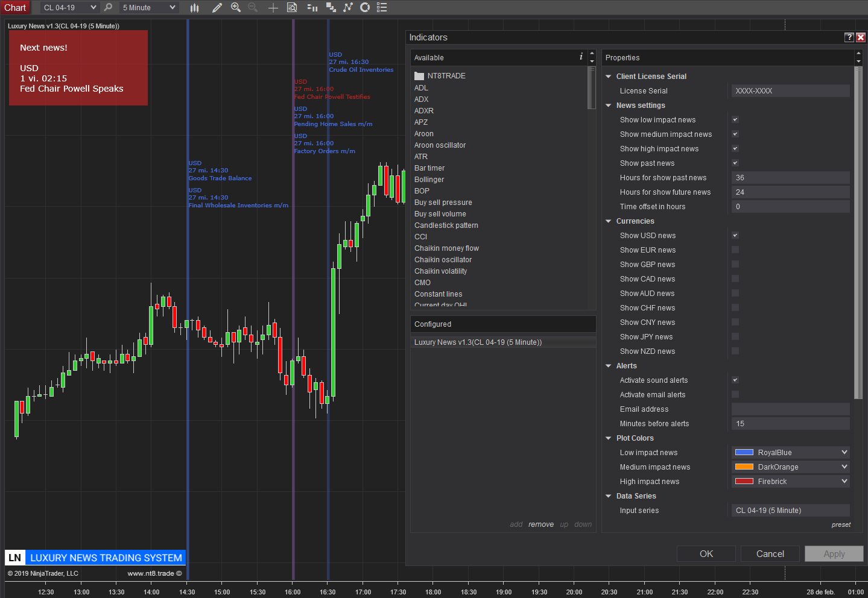The height and width of the screenshot is (598, 868).
Task: Select the Constant lines indicator
Action: coord(438,294)
